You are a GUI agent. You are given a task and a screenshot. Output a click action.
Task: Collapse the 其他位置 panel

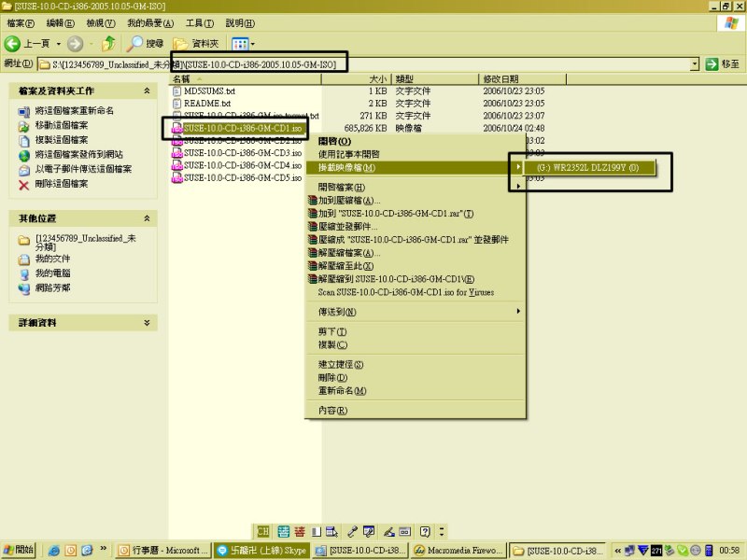point(147,218)
